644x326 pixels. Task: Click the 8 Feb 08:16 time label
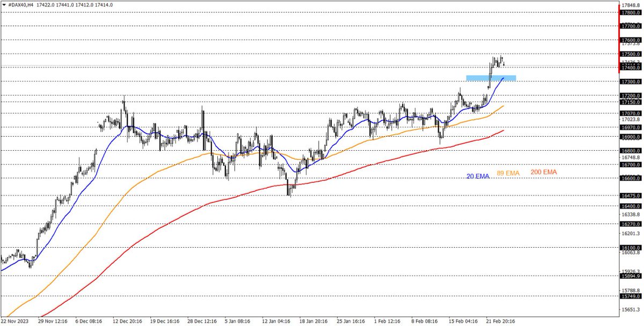425,321
